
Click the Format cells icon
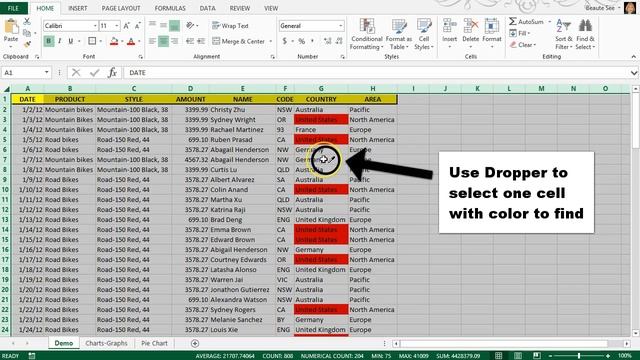(x=491, y=26)
